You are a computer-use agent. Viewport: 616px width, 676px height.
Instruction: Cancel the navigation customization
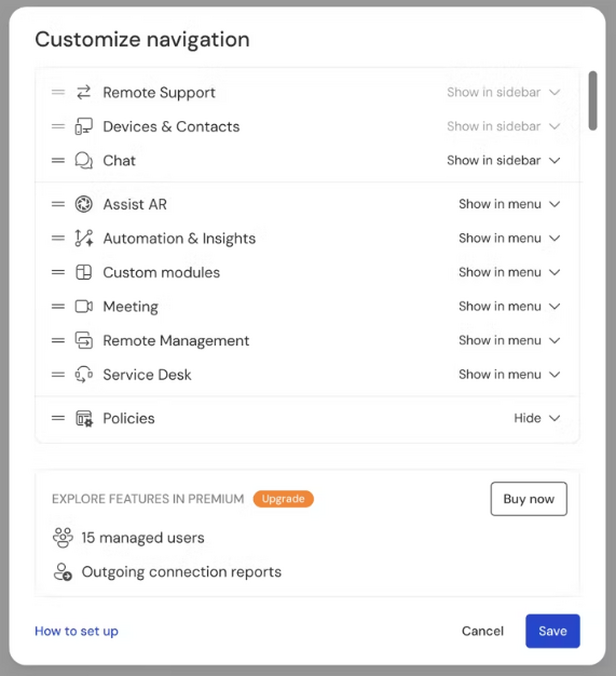coord(483,631)
